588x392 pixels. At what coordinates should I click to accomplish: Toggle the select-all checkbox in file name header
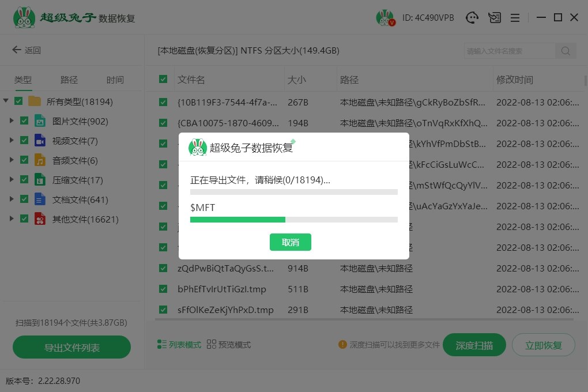163,80
